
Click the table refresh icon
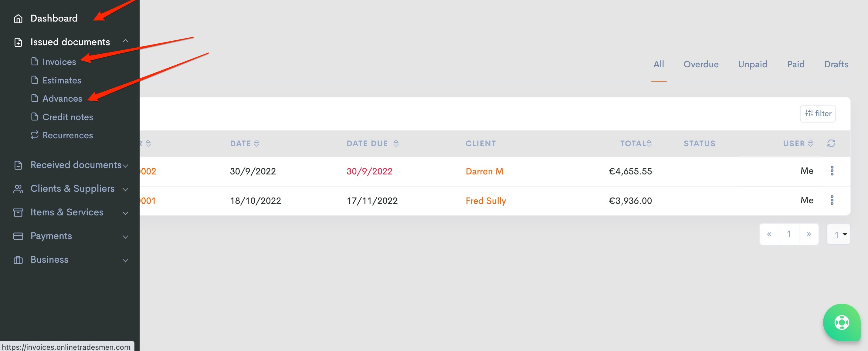tap(831, 143)
